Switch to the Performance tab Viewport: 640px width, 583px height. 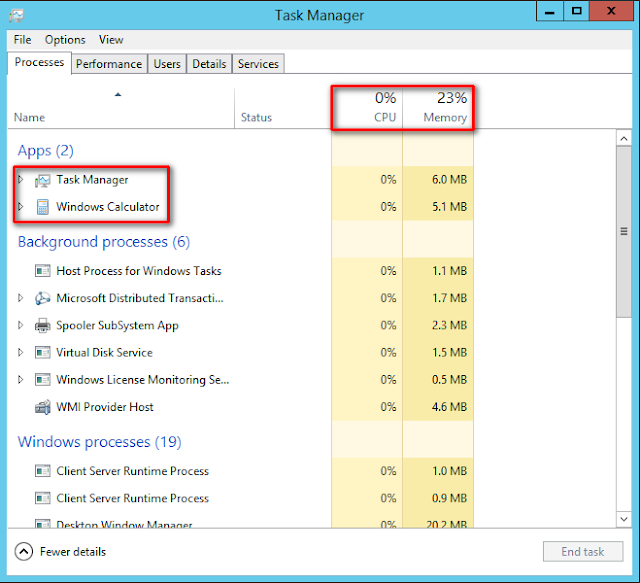tap(109, 64)
